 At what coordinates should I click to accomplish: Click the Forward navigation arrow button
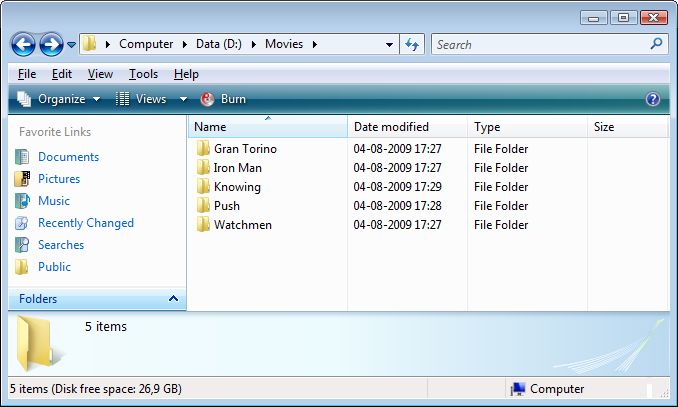point(51,44)
